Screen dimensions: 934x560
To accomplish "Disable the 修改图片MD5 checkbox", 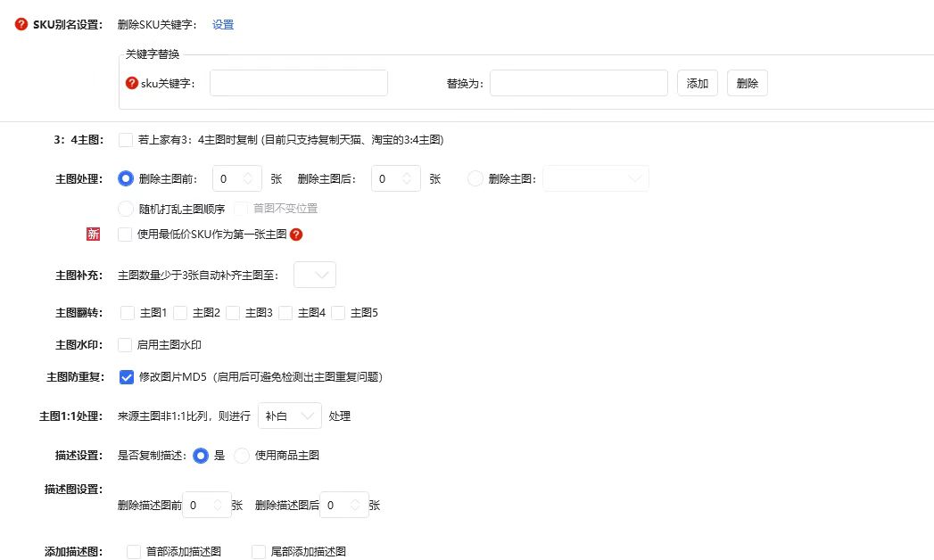I will point(126,377).
